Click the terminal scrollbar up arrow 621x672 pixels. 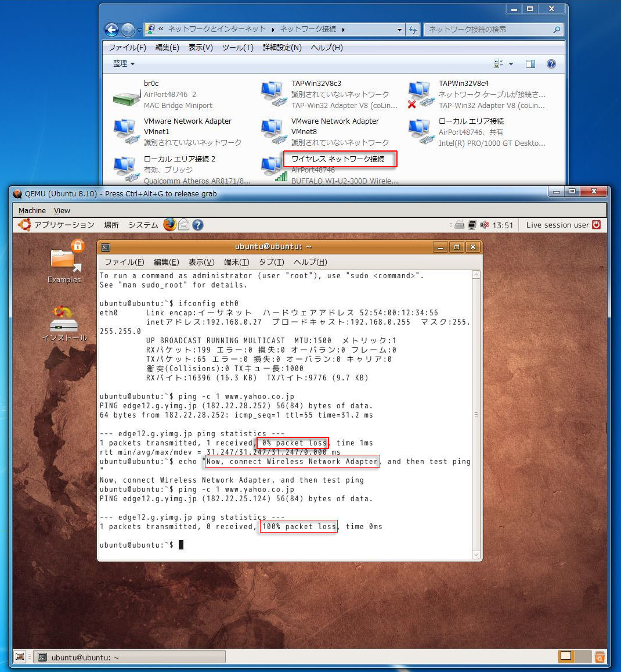476,275
